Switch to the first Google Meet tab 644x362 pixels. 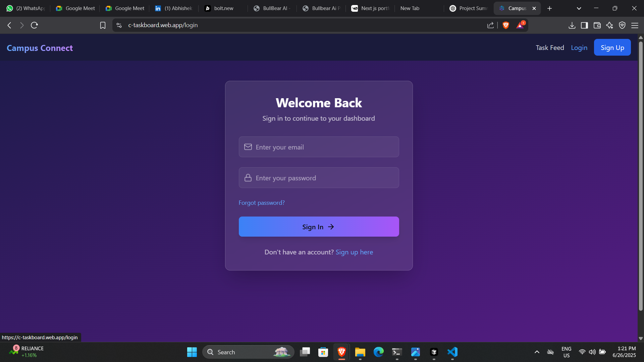click(75, 8)
